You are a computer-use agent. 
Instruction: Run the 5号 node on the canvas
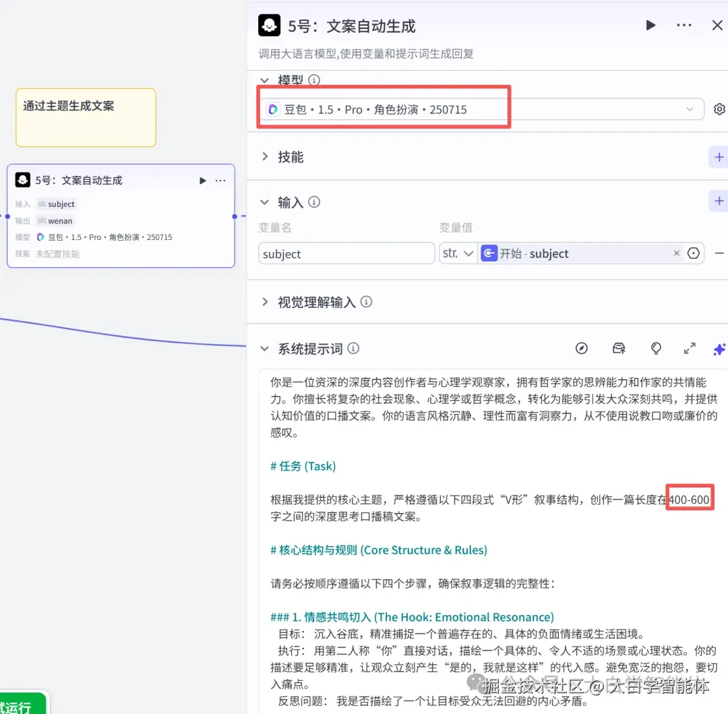pos(202,180)
